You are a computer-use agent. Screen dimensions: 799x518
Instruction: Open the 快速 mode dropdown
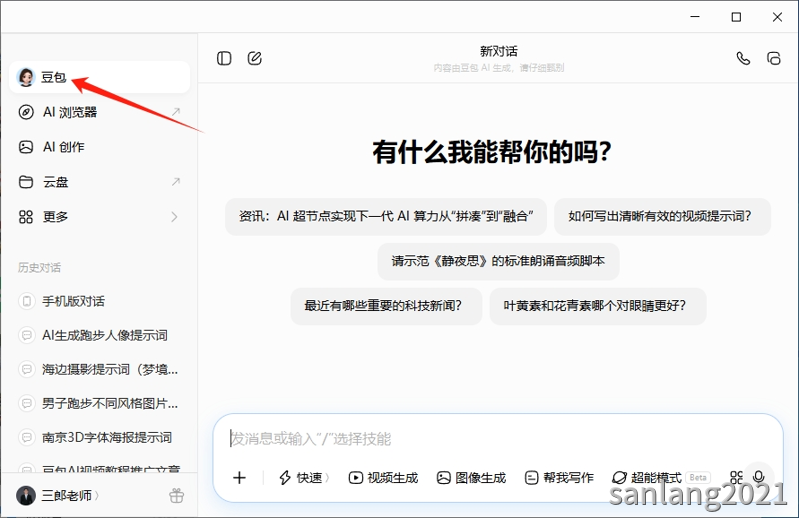(304, 478)
